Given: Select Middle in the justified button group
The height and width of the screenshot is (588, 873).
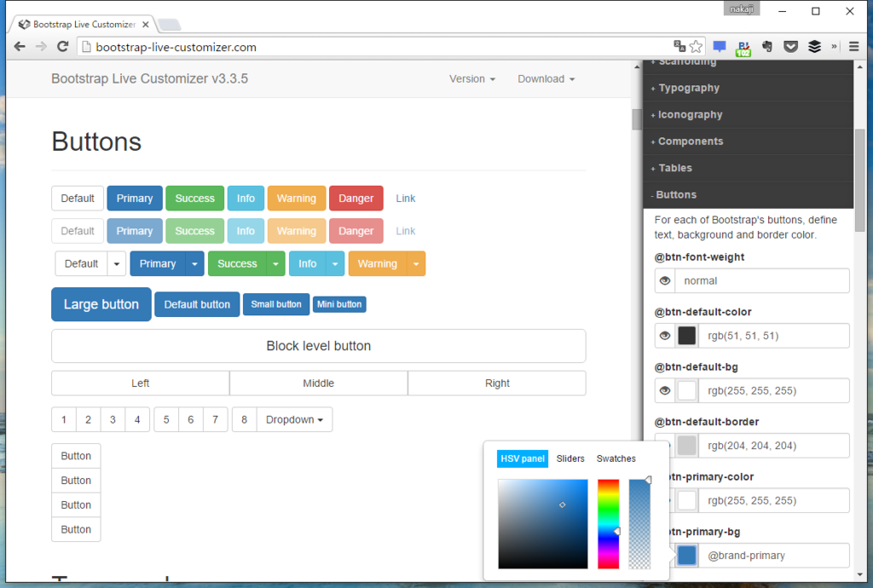Looking at the screenshot, I should [x=319, y=383].
